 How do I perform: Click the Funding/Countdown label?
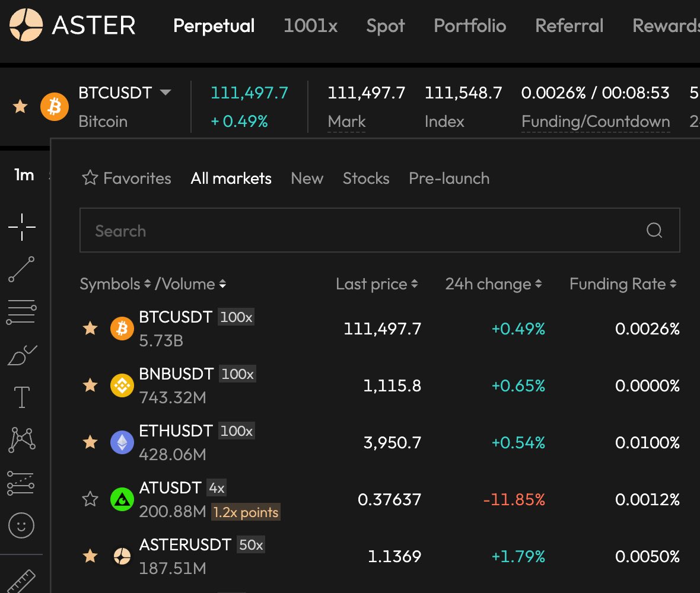coord(596,122)
